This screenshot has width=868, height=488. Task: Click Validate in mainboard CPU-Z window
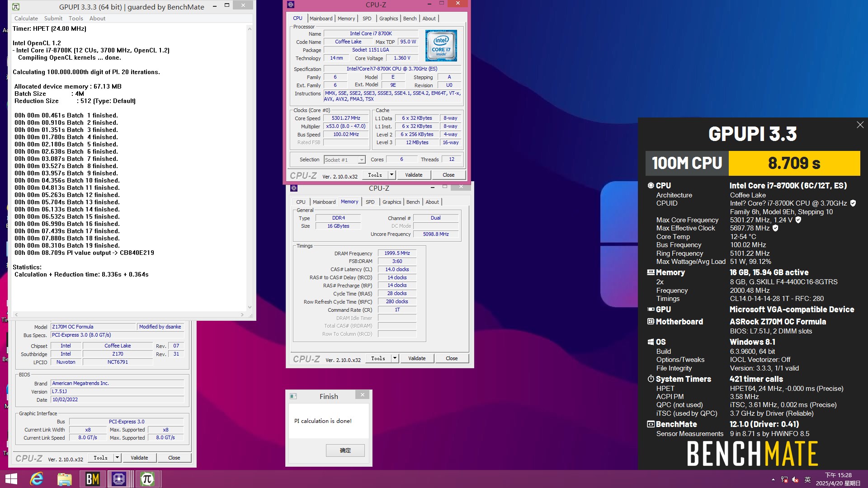(139, 458)
